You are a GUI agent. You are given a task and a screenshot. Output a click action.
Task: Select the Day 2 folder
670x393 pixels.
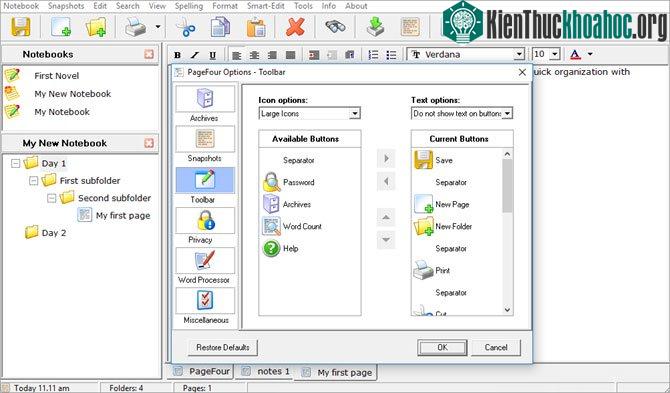54,233
